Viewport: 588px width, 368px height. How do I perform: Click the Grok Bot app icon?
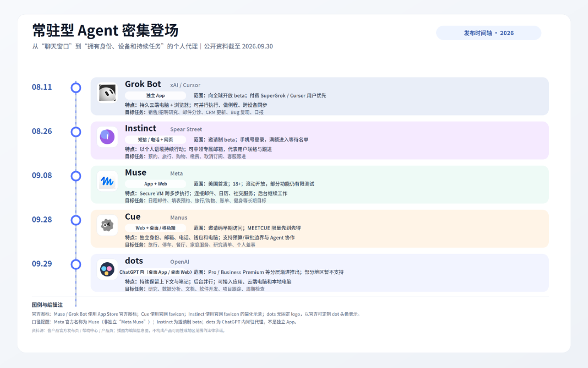[107, 93]
